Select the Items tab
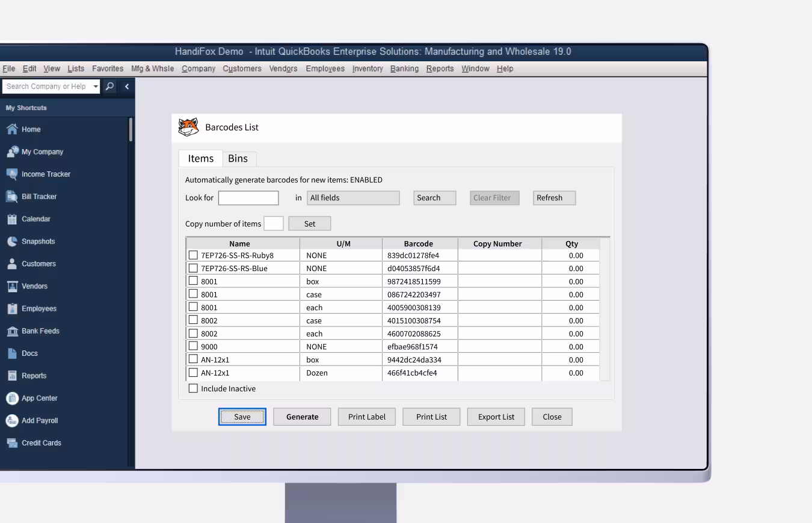The image size is (812, 523). [201, 159]
